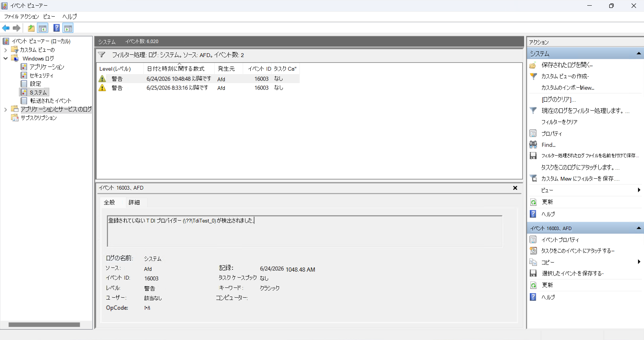Click the attach task to this event icon
This screenshot has height=340, width=644.
(x=533, y=250)
